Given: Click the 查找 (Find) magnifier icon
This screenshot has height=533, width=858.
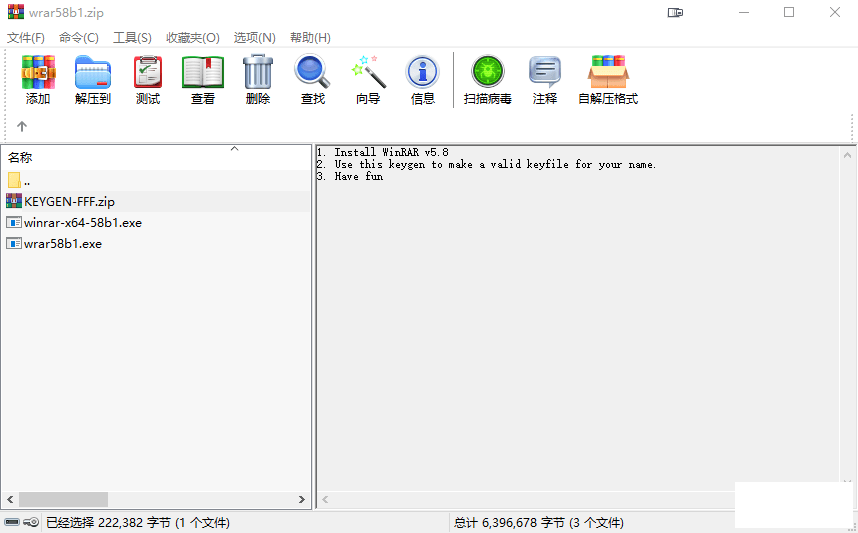Looking at the screenshot, I should 312,72.
